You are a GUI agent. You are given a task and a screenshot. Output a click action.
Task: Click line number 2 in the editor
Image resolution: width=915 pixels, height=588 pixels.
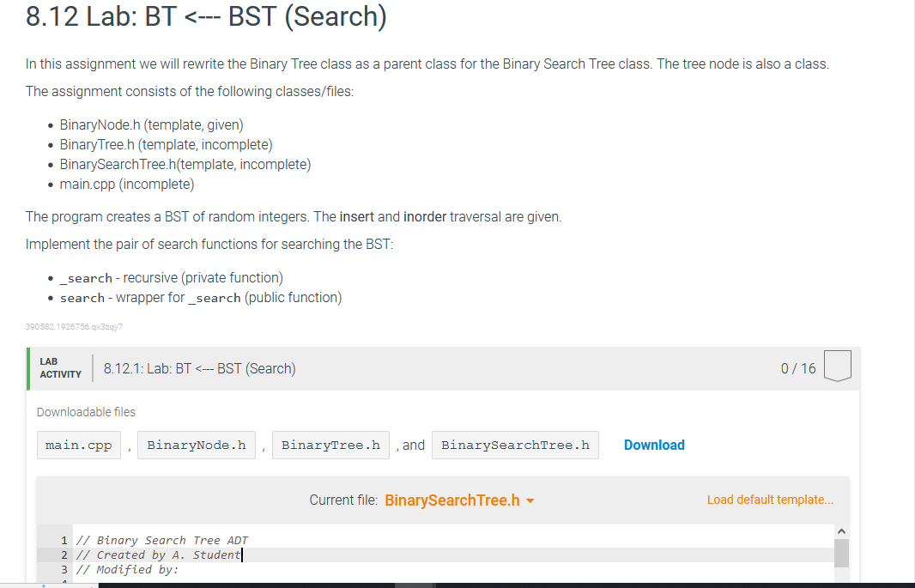coord(63,555)
